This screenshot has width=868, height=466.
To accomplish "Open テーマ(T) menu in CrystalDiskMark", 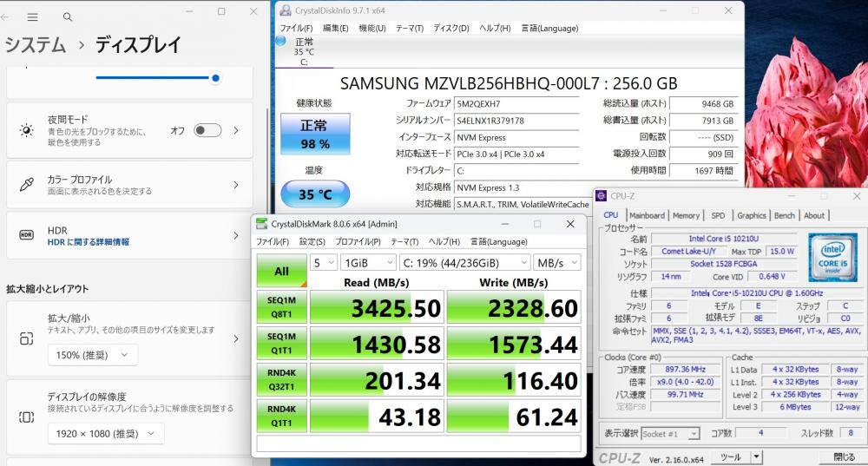I will tap(404, 242).
